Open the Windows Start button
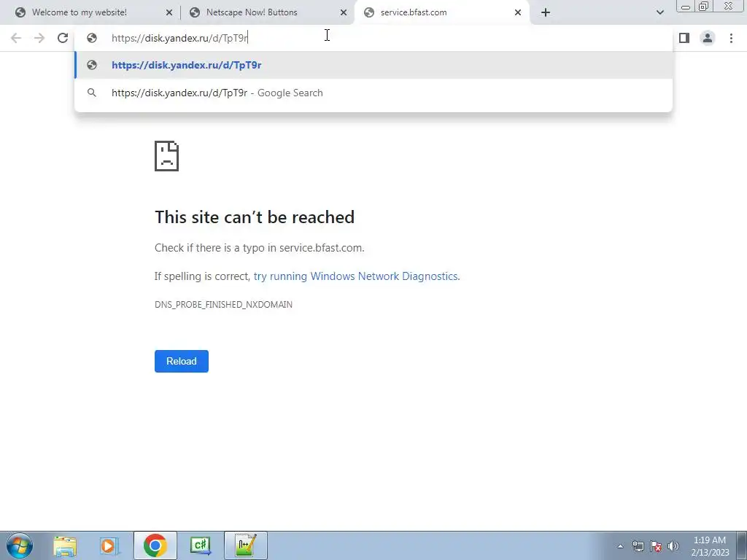This screenshot has width=747, height=560. [x=20, y=545]
